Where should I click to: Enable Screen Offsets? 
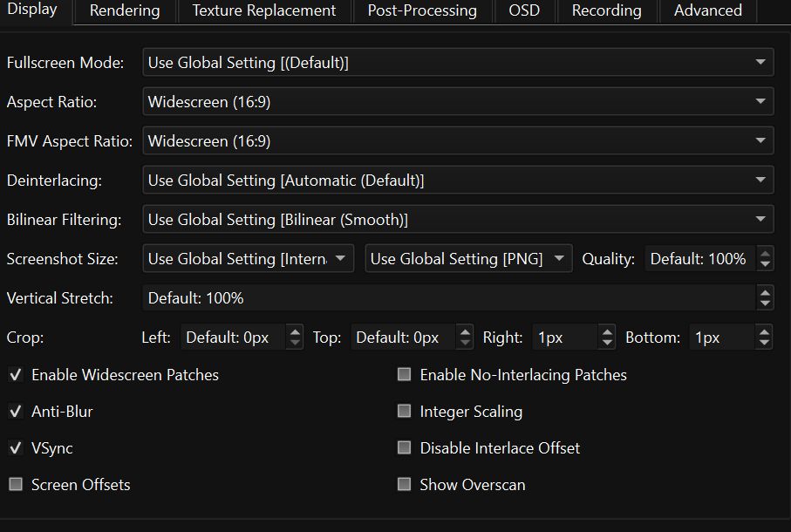tap(15, 484)
